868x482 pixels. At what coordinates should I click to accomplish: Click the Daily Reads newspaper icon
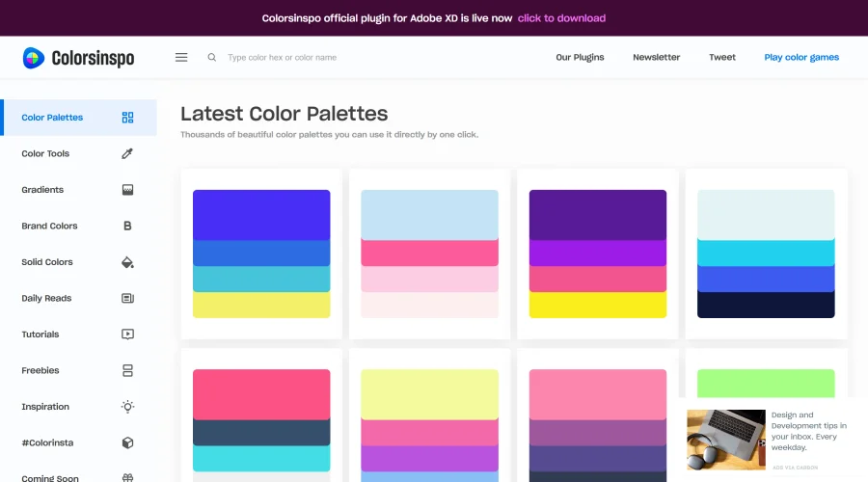click(127, 298)
